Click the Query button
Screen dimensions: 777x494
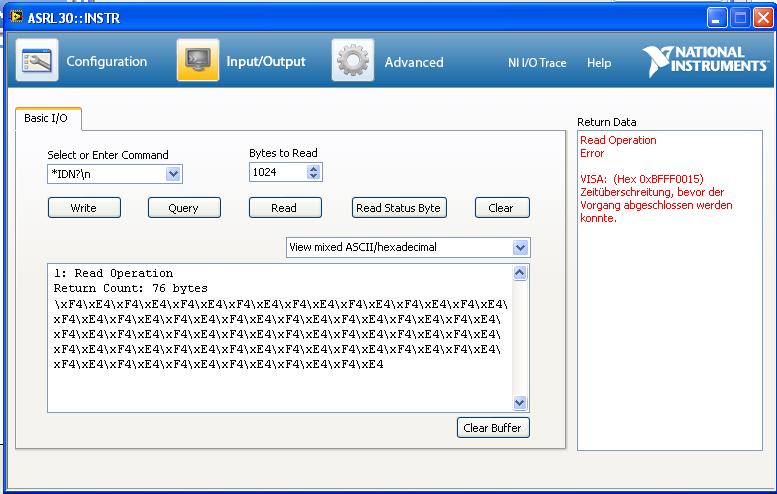(x=184, y=208)
